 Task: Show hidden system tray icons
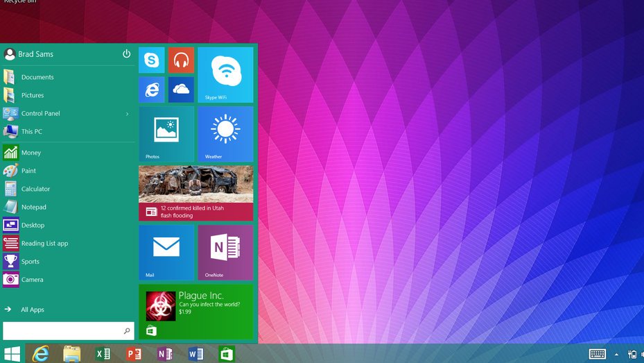click(x=616, y=355)
